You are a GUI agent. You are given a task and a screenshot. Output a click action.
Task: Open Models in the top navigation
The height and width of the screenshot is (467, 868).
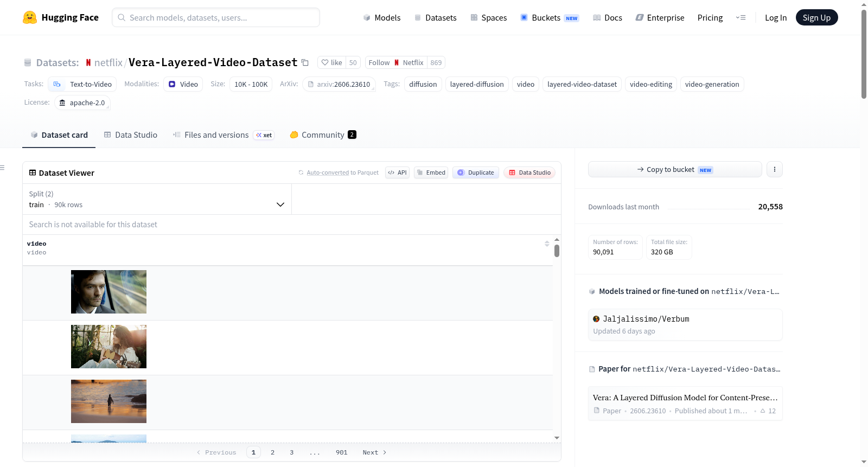tap(382, 17)
